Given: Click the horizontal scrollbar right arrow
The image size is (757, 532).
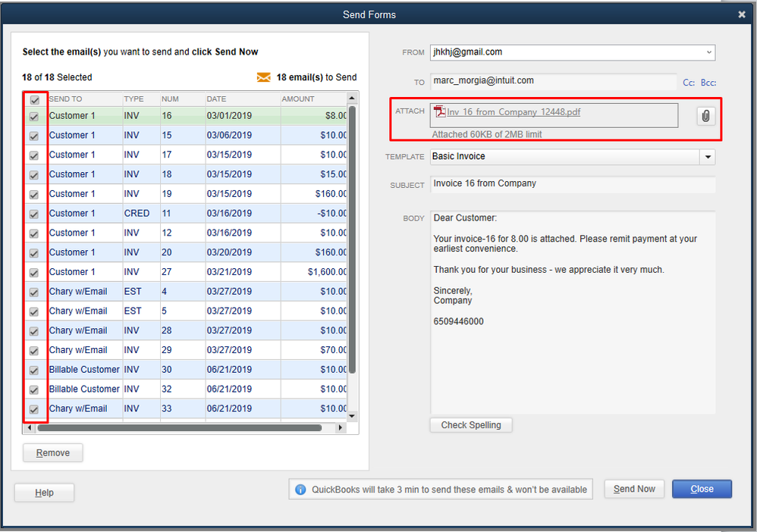Looking at the screenshot, I should 341,428.
